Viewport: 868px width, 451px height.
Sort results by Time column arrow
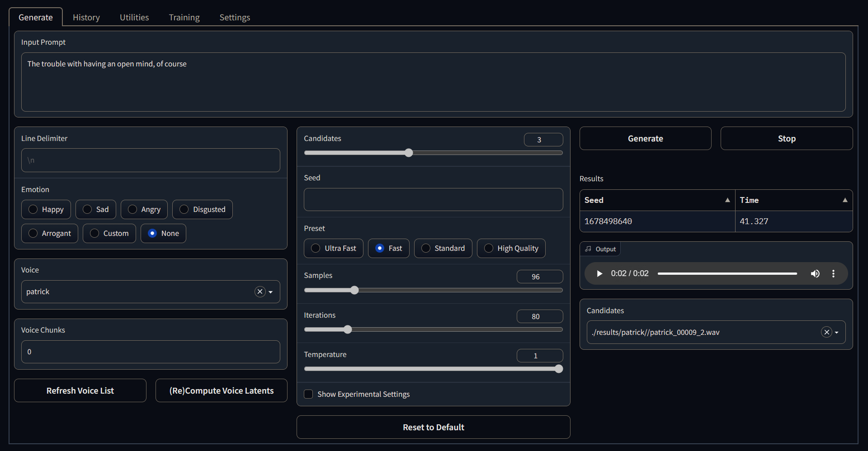click(845, 200)
